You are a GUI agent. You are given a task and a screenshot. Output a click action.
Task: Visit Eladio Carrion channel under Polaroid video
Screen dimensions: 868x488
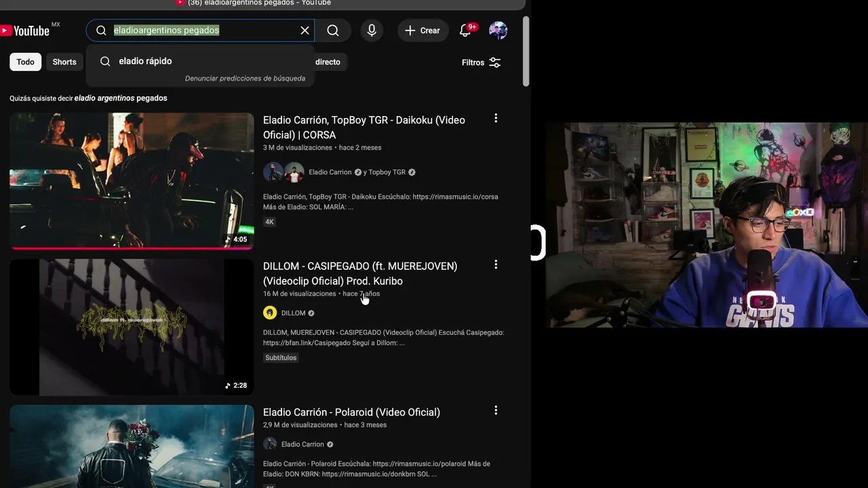303,445
